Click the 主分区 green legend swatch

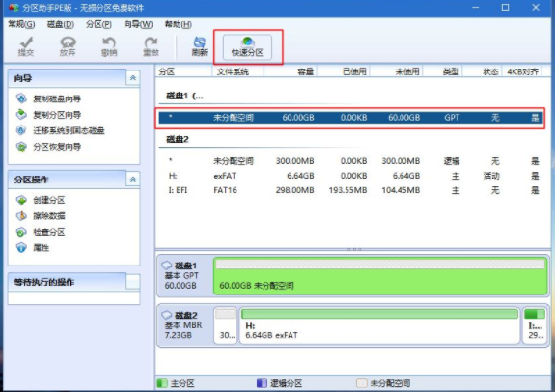(162, 383)
